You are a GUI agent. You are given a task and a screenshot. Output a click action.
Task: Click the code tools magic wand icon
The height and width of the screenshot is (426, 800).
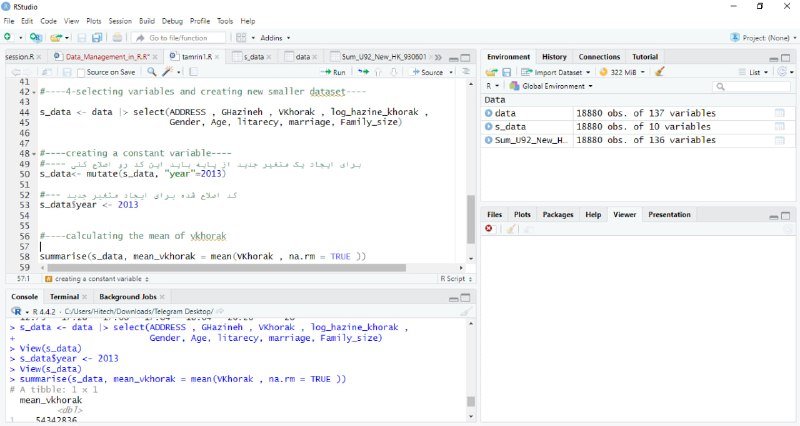[167, 72]
